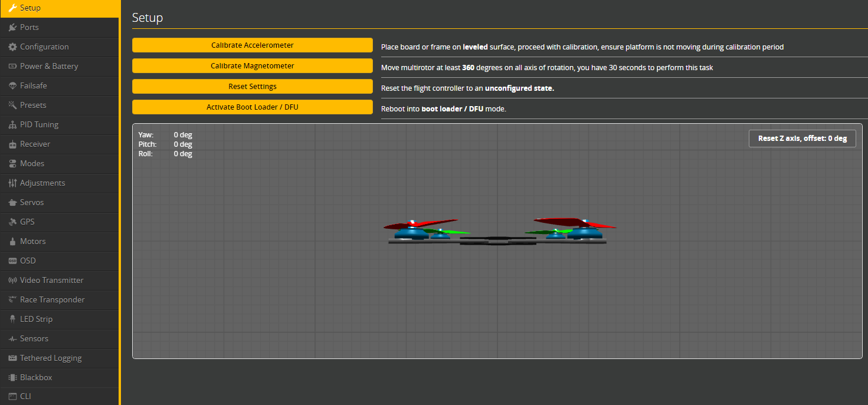Image resolution: width=868 pixels, height=405 pixels.
Task: Click the wrench icon beside Setup
Action: (12, 8)
